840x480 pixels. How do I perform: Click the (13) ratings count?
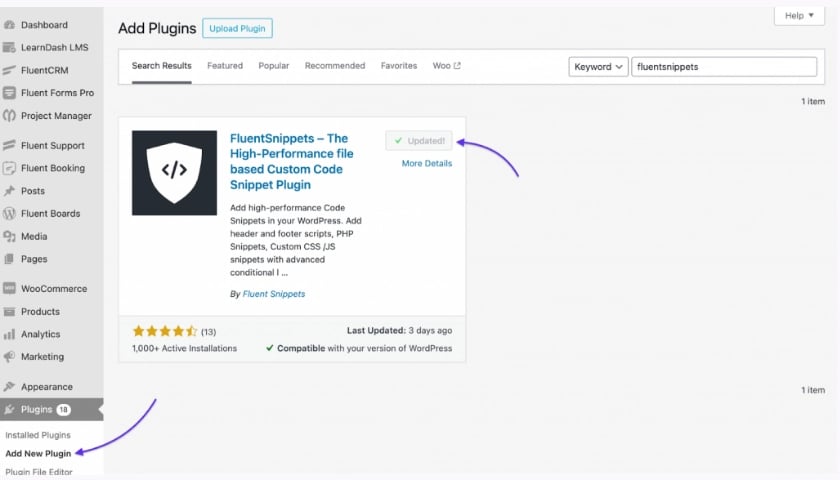tap(208, 332)
